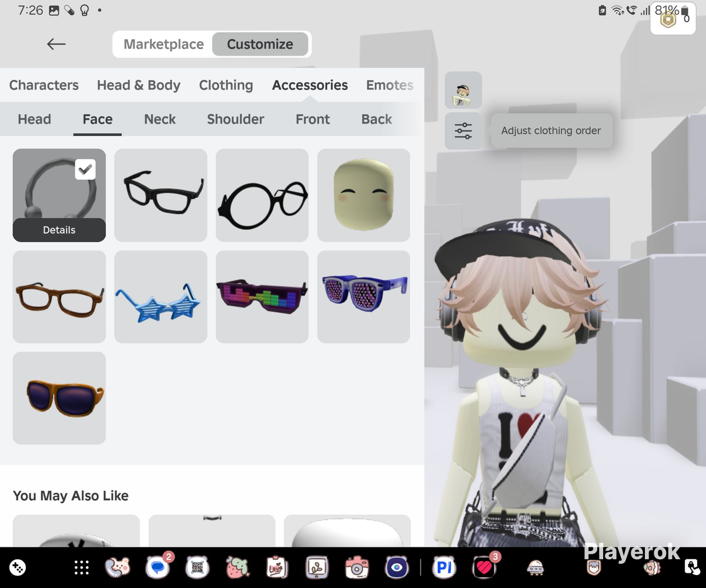Open third You May Also Like item
Viewport: 706px width, 588px height.
347,531
